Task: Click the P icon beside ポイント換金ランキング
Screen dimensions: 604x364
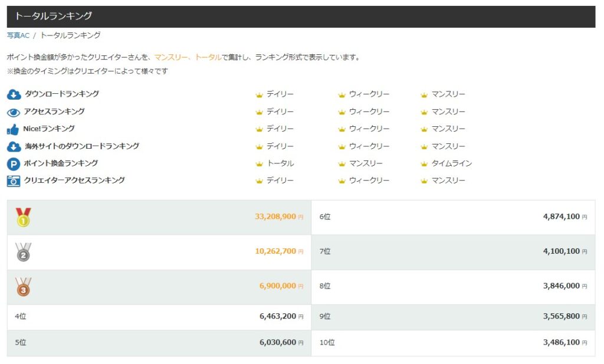Action: point(14,163)
